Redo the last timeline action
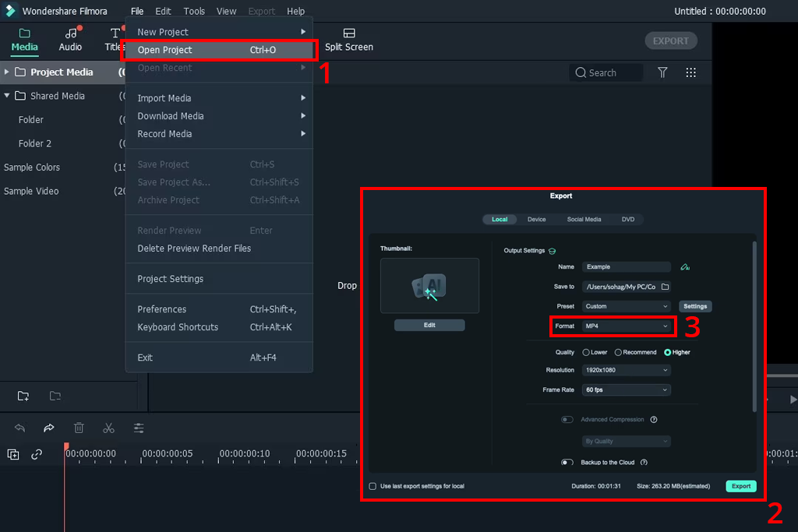Screen dimensions: 798x532 [49, 428]
